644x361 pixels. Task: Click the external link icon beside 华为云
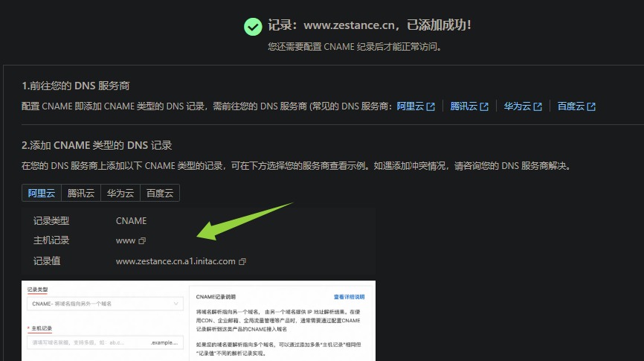[x=538, y=106]
